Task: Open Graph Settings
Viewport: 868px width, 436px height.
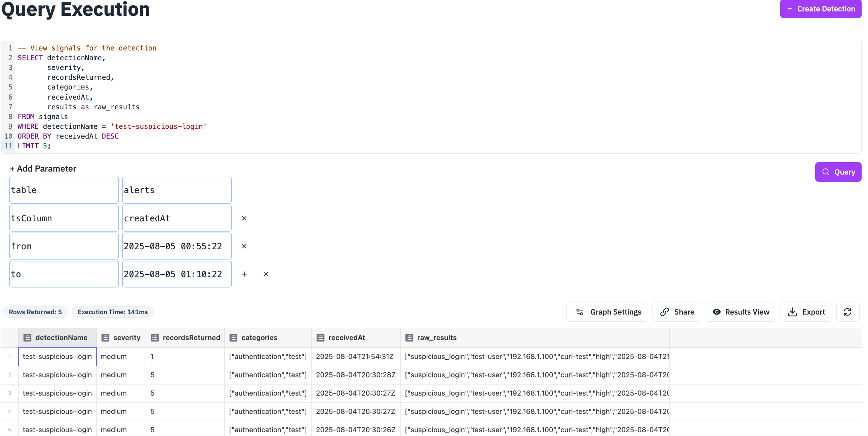Action: click(x=607, y=312)
